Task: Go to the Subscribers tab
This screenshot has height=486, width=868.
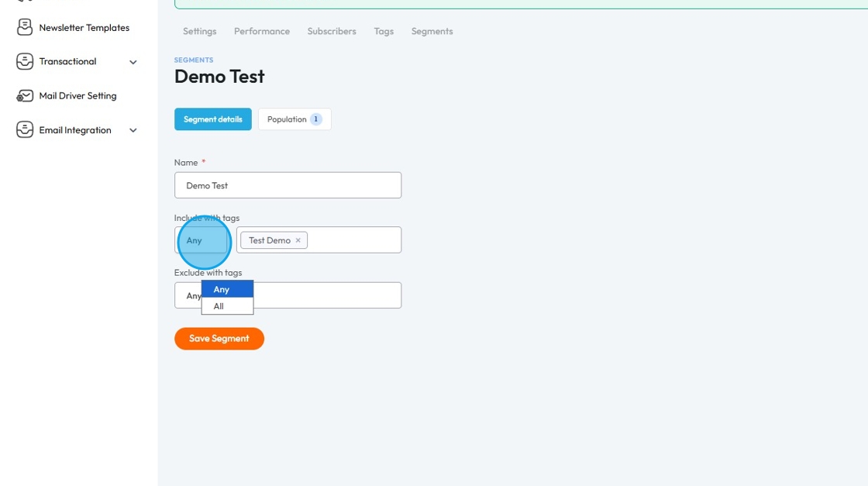Action: (x=332, y=31)
